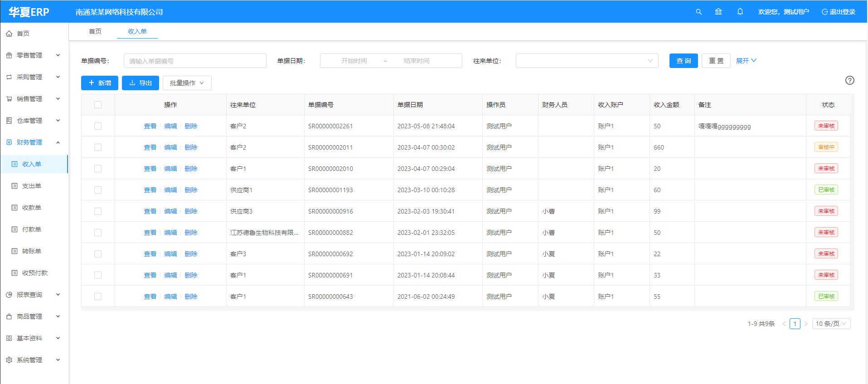Click the help question mark icon

click(849, 80)
